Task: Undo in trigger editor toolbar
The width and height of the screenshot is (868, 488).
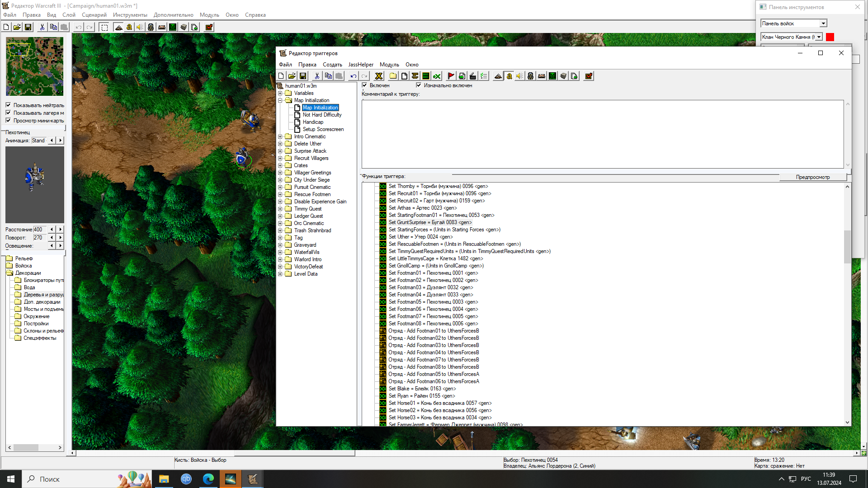Action: (x=354, y=76)
